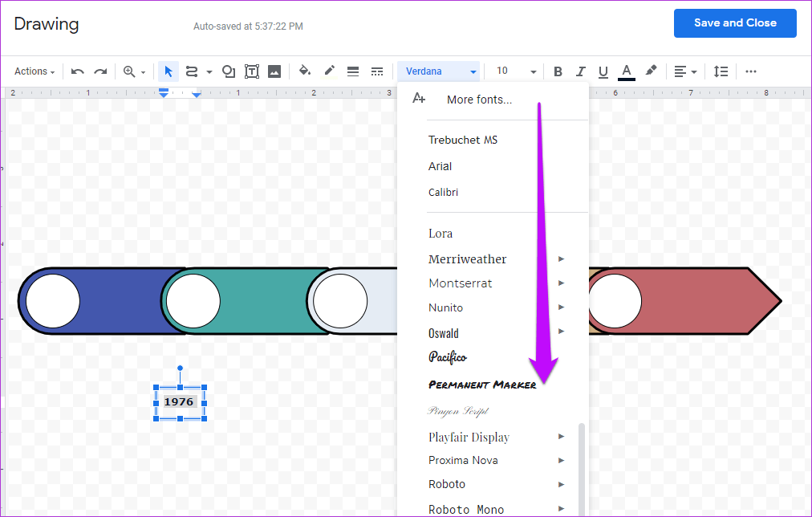Select the Shape tool icon
This screenshot has height=517, width=812.
tap(229, 71)
